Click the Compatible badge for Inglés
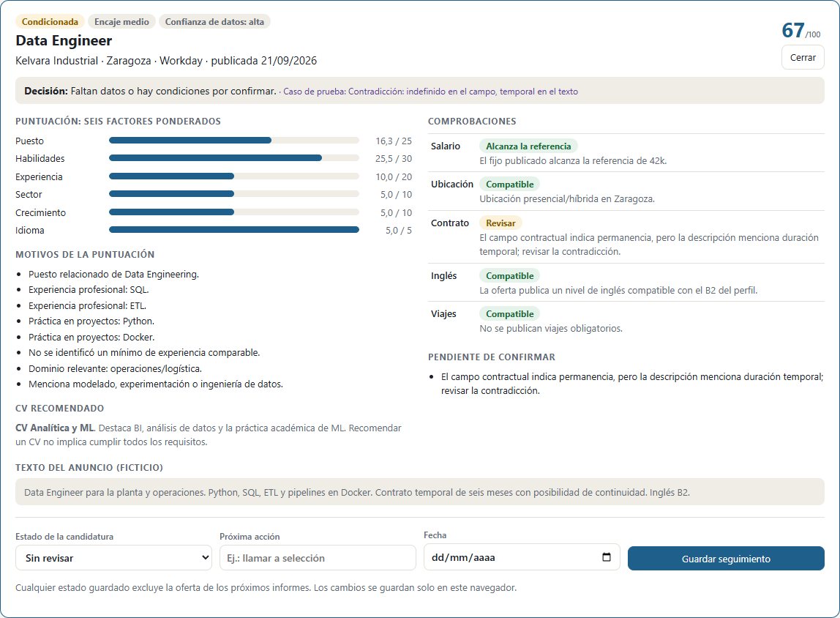Viewport: 840px width, 618px height. pos(509,276)
